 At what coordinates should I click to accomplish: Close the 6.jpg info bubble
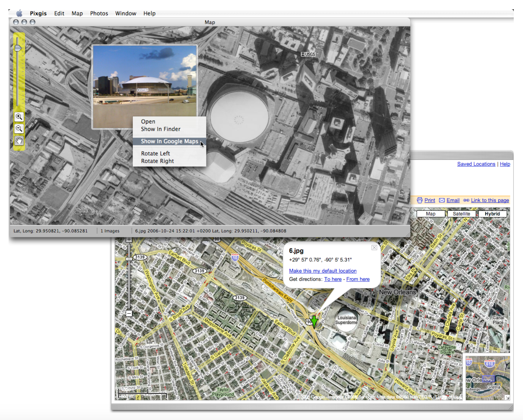374,248
